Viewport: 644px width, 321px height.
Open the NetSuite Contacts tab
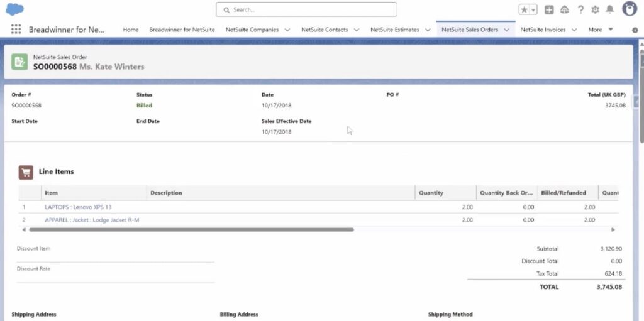325,30
